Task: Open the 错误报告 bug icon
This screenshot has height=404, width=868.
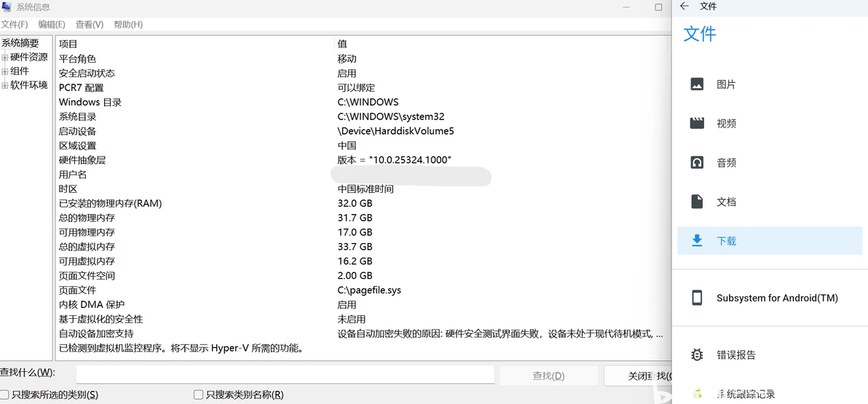Action: (697, 355)
